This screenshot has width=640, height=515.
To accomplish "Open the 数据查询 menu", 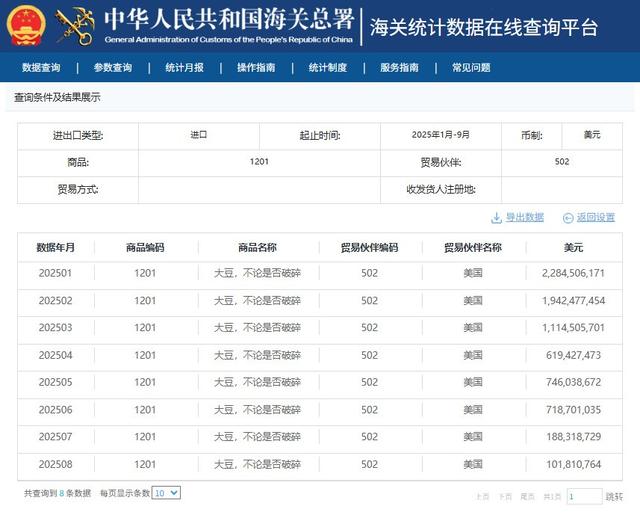I will pos(41,67).
